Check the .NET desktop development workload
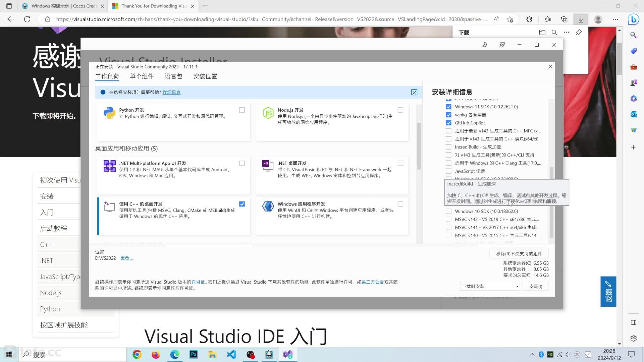 point(400,163)
